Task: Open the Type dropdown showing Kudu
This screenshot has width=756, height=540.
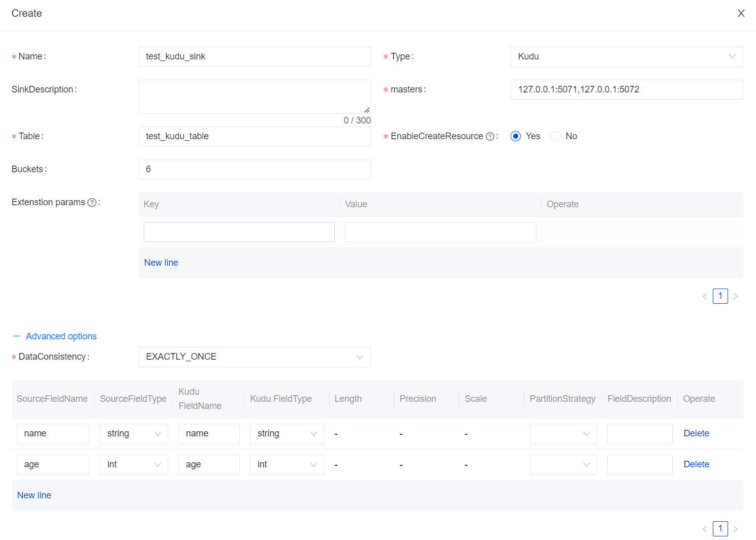Action: pos(626,57)
